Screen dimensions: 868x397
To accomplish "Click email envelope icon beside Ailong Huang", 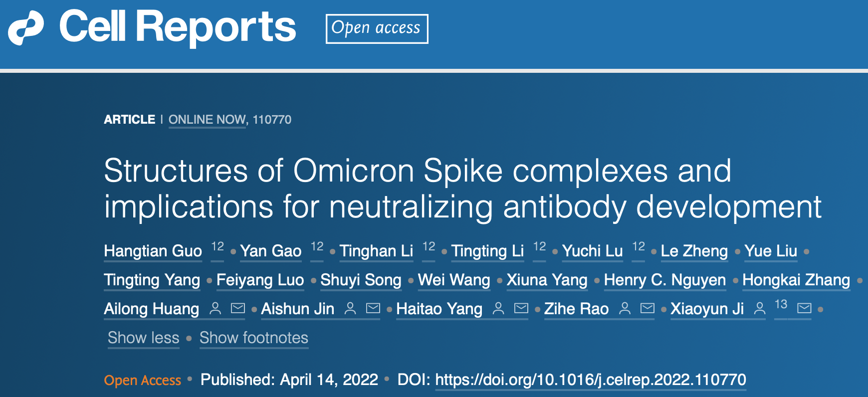I will pos(238,308).
